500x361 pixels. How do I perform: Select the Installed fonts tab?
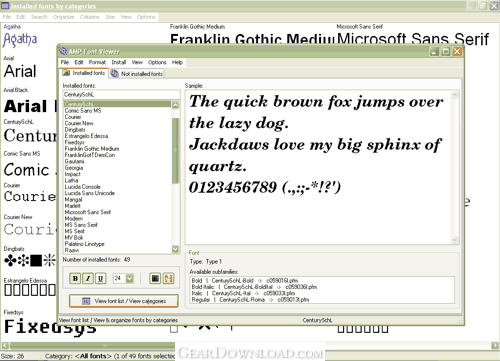click(84, 73)
